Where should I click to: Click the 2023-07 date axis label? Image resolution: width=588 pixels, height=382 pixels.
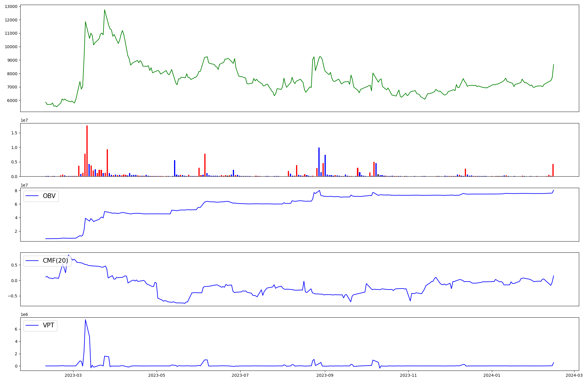240,375
